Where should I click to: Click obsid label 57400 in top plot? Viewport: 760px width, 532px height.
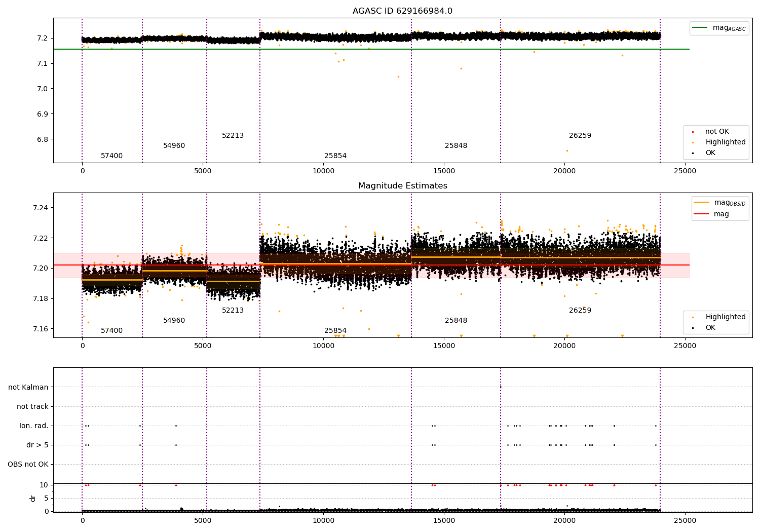pyautogui.click(x=111, y=156)
